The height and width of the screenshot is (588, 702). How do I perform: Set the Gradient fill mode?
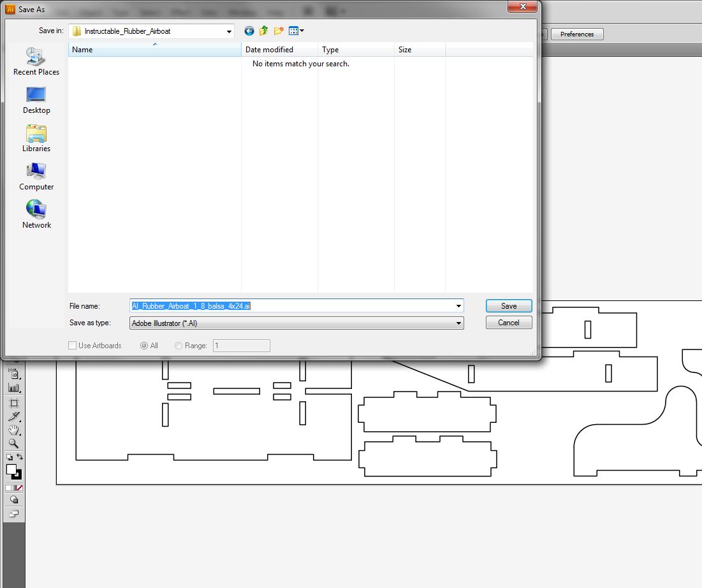14,488
